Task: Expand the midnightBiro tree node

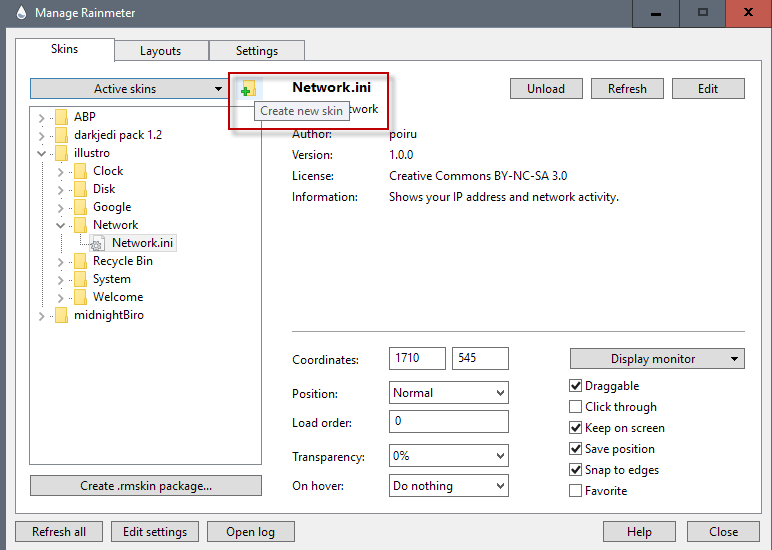Action: pos(41,316)
